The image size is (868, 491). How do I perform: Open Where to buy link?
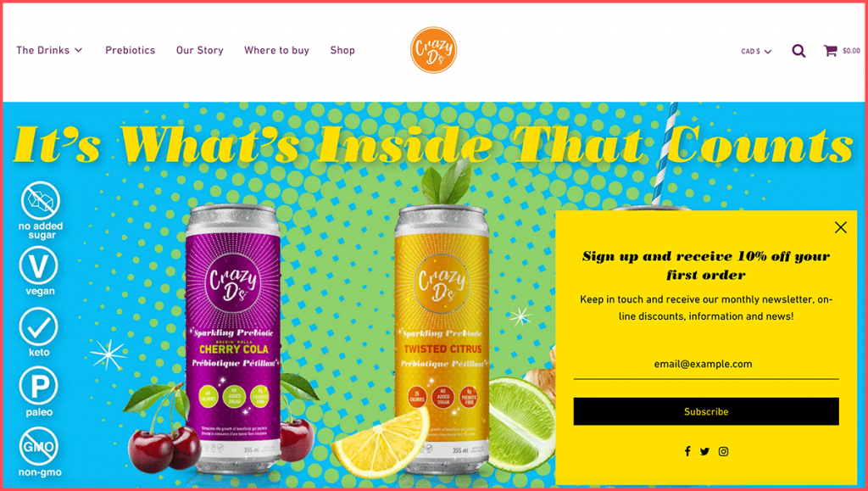(277, 50)
